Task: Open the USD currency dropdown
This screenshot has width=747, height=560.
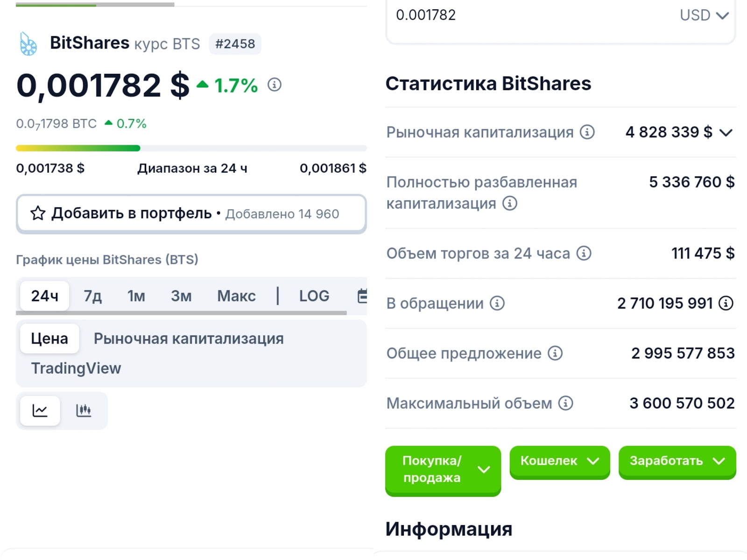Action: point(704,15)
